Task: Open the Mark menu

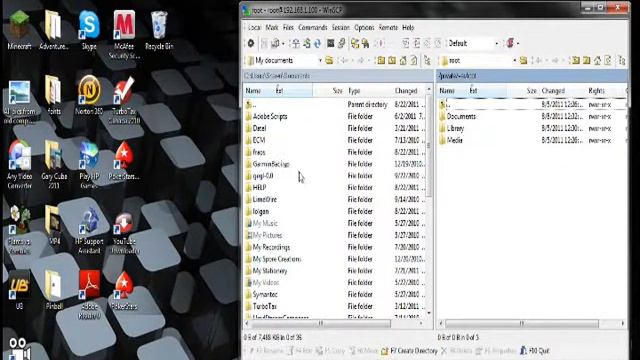Action: 272,27
